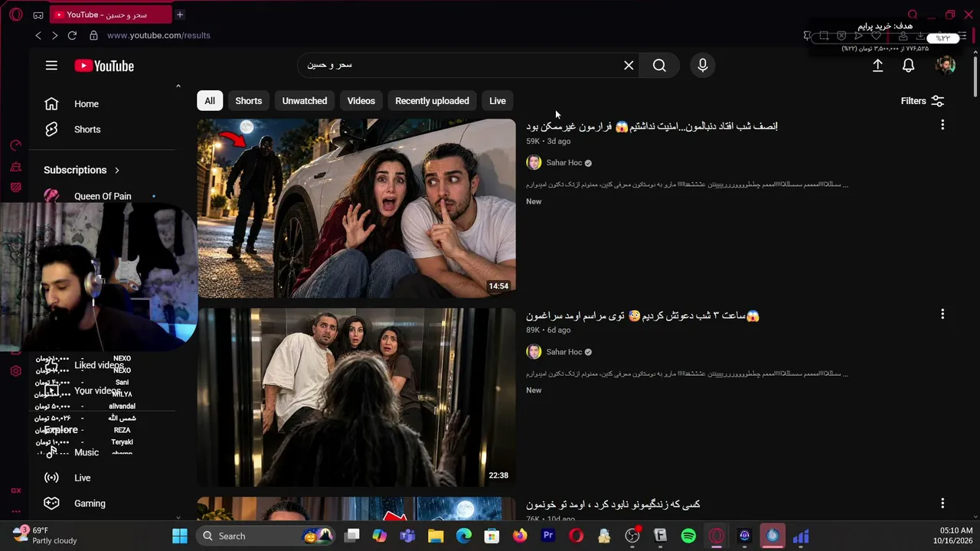This screenshot has height=551, width=980.
Task: Select the Videos filter chip
Action: click(361, 101)
